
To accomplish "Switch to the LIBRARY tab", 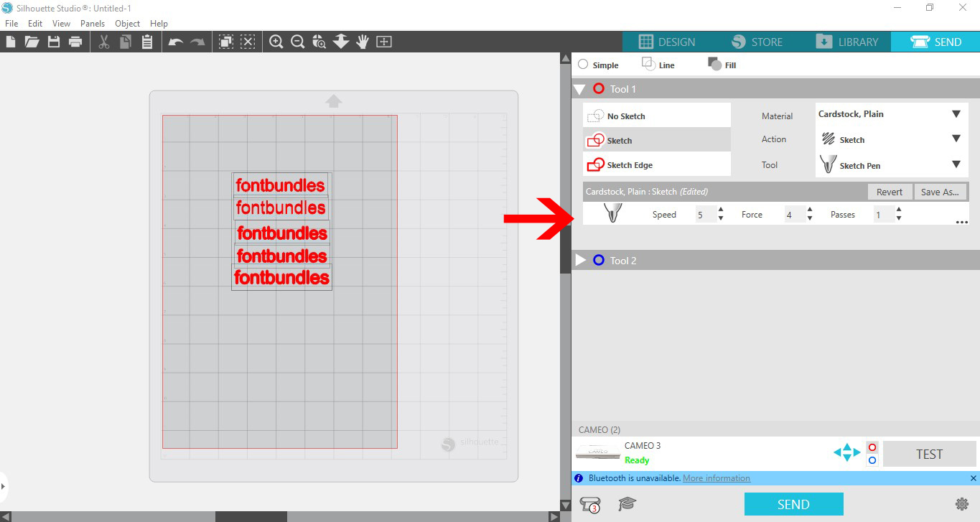I will coord(846,42).
